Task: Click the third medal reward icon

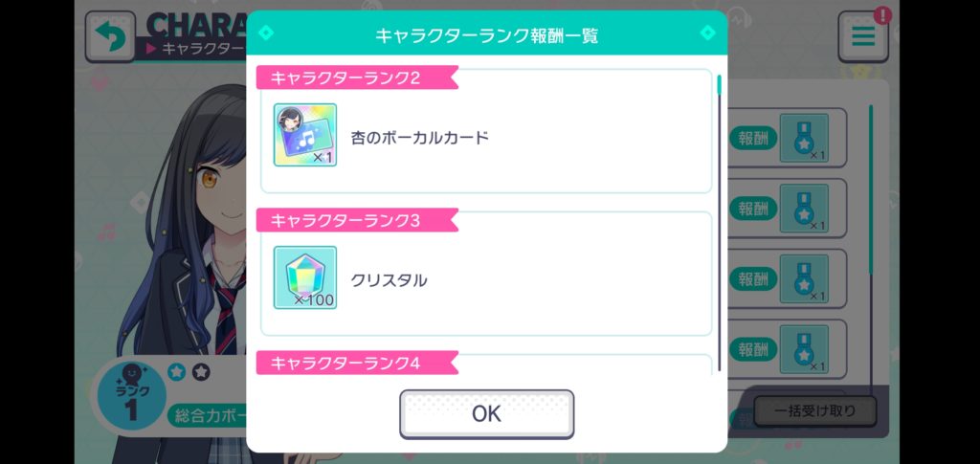Action: [x=804, y=279]
